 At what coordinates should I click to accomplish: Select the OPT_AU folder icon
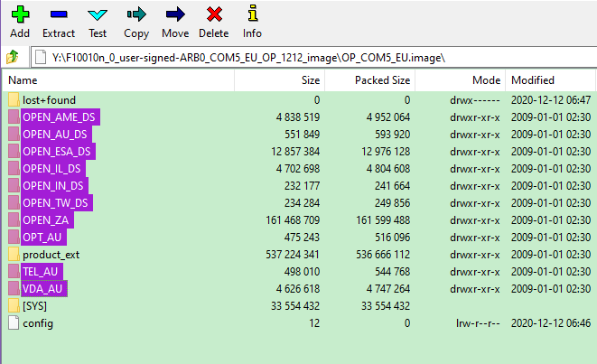[14, 237]
